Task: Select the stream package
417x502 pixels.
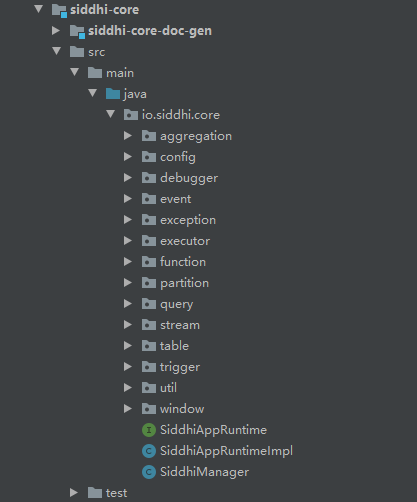Action: 180,325
